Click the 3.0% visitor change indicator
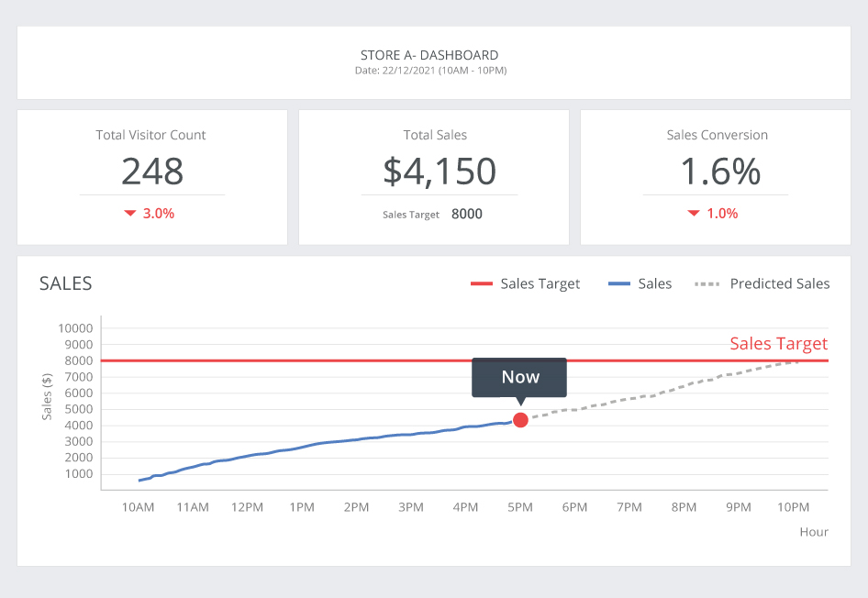 (x=159, y=214)
